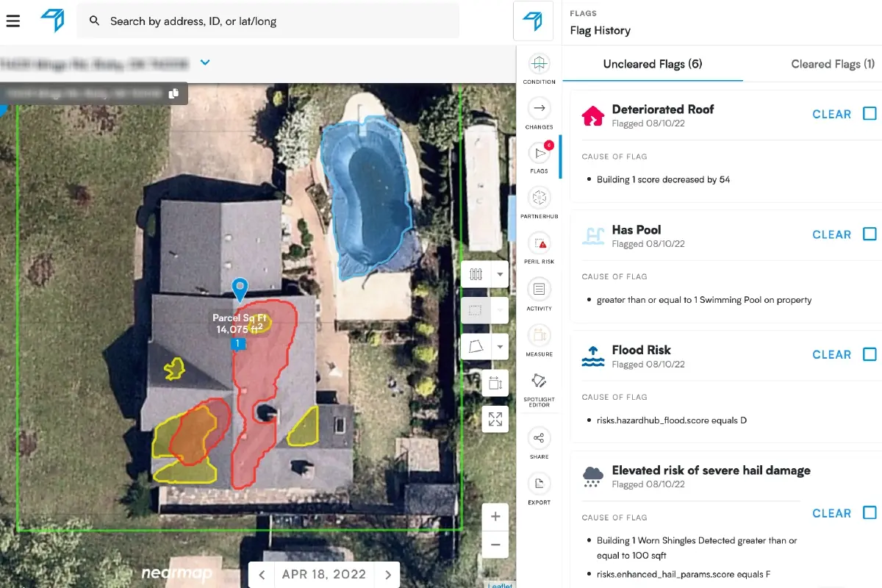Switch to the Cleared Flags tab
The height and width of the screenshot is (588, 882).
(x=833, y=64)
